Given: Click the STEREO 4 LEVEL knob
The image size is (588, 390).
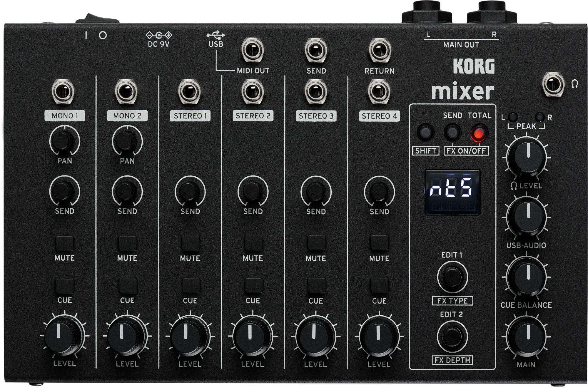Looking at the screenshot, I should 379,337.
